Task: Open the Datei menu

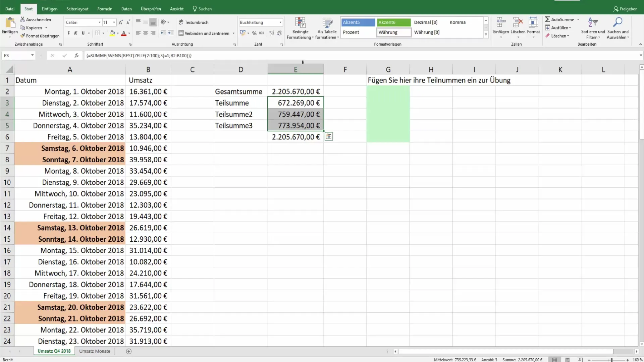Action: click(10, 9)
